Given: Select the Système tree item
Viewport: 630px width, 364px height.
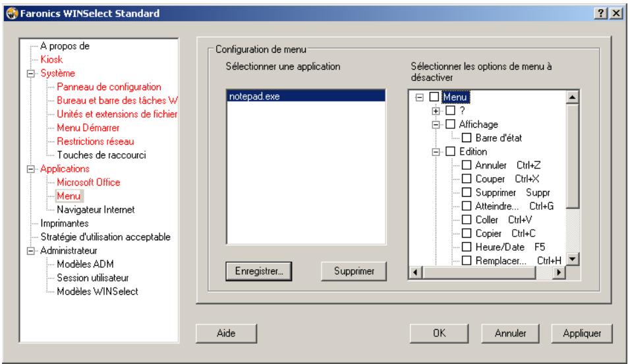Looking at the screenshot, I should tap(57, 73).
